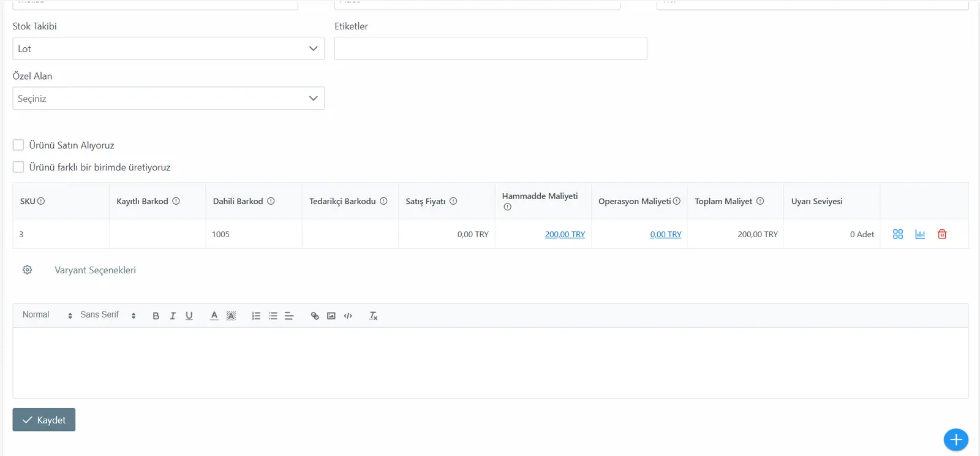The height and width of the screenshot is (456, 980).
Task: Open the gear icon beside Varyant Seçenekleri
Action: [x=27, y=270]
